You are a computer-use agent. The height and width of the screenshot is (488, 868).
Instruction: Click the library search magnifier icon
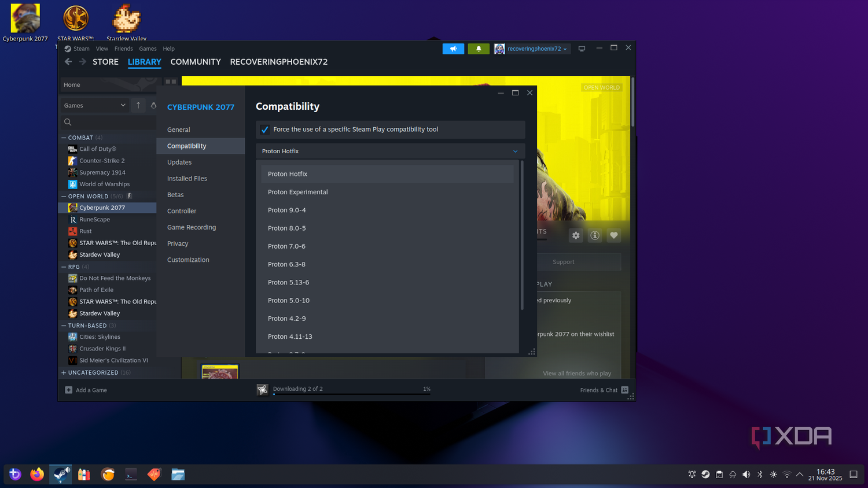68,122
